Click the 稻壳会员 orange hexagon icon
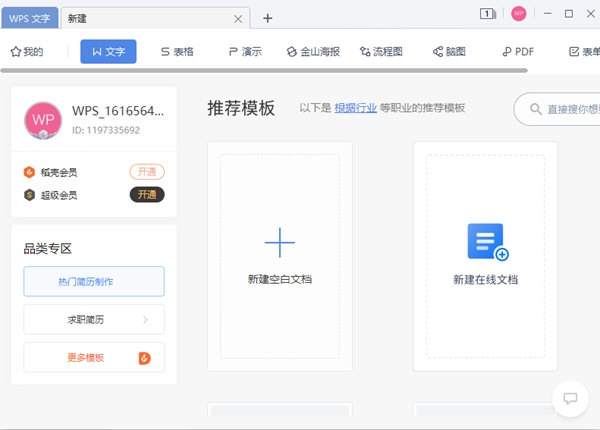Viewport: 600px width, 430px height. [29, 172]
